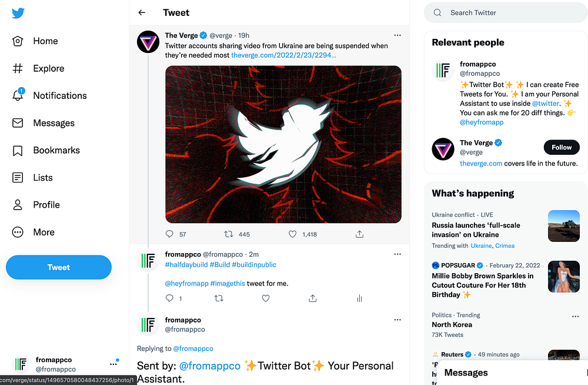Open the Explore menu item
Viewport: 588px width, 385px height.
pos(48,68)
